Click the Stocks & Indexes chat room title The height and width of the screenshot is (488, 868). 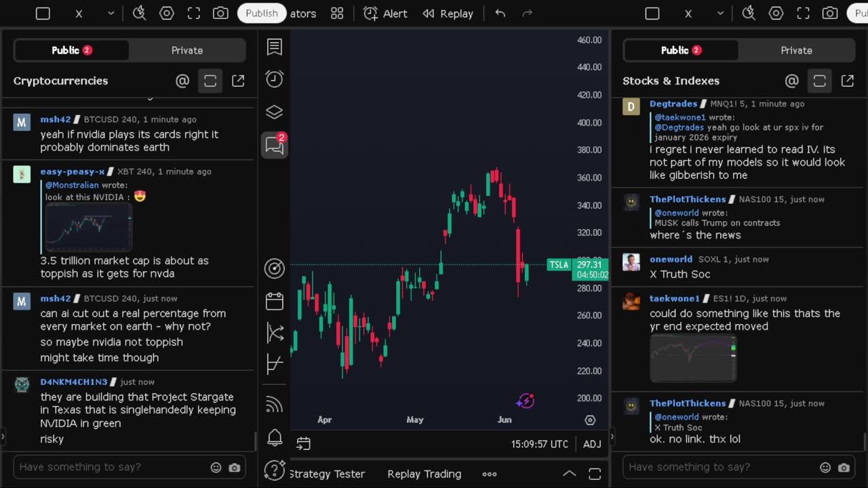671,81
